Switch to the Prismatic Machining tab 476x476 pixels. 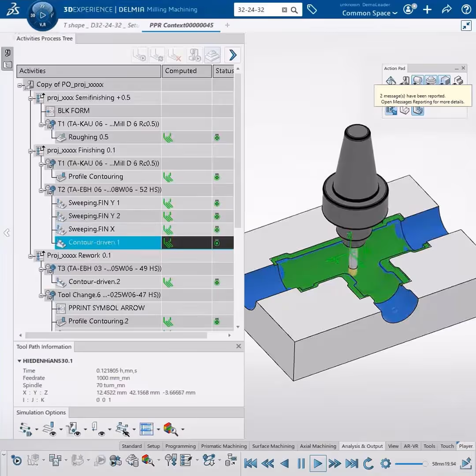tap(224, 446)
